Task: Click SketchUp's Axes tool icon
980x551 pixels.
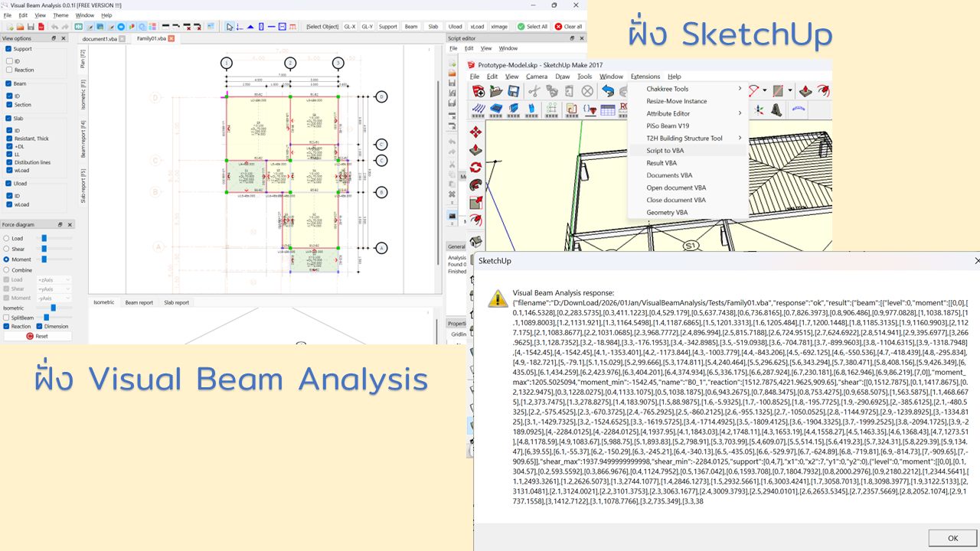Action: click(759, 110)
